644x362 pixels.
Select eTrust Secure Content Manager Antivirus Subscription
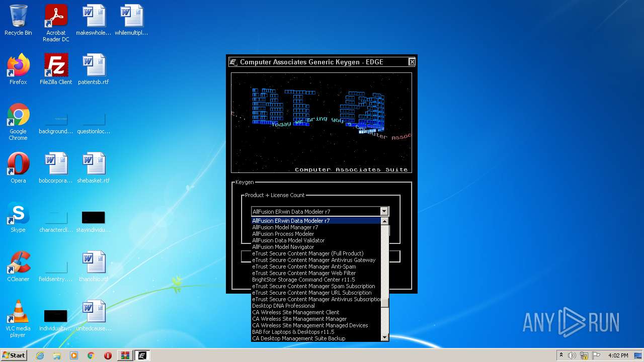[316, 299]
